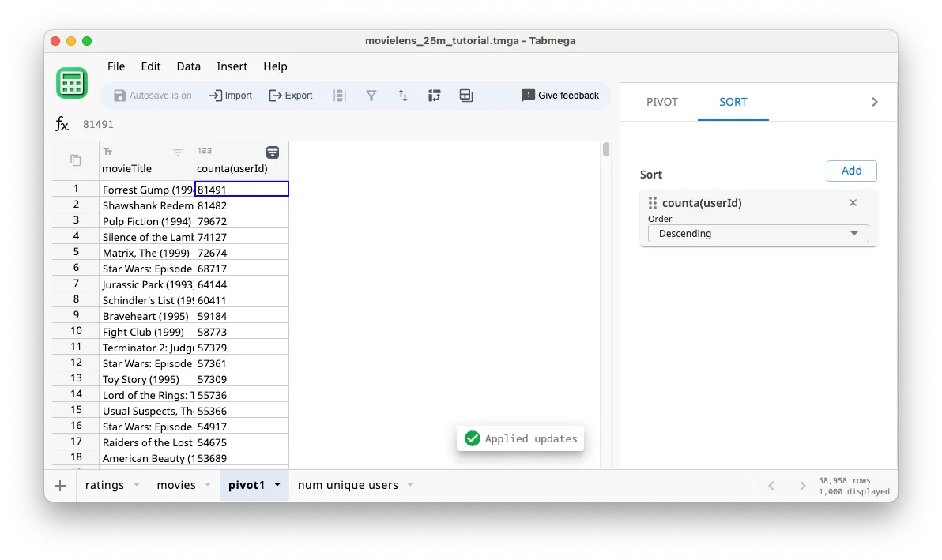Click the filter icon on movieTitle column header
The image size is (942, 560).
[178, 152]
